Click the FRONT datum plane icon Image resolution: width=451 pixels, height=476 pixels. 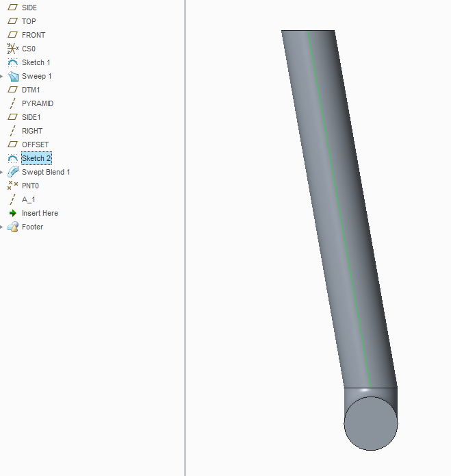pos(12,35)
